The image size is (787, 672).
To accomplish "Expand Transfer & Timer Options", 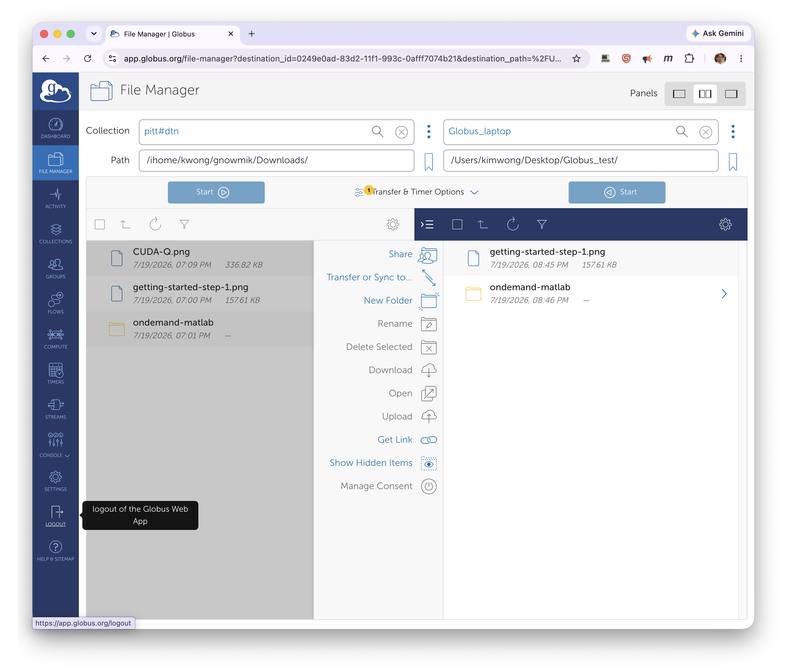I will [x=417, y=192].
